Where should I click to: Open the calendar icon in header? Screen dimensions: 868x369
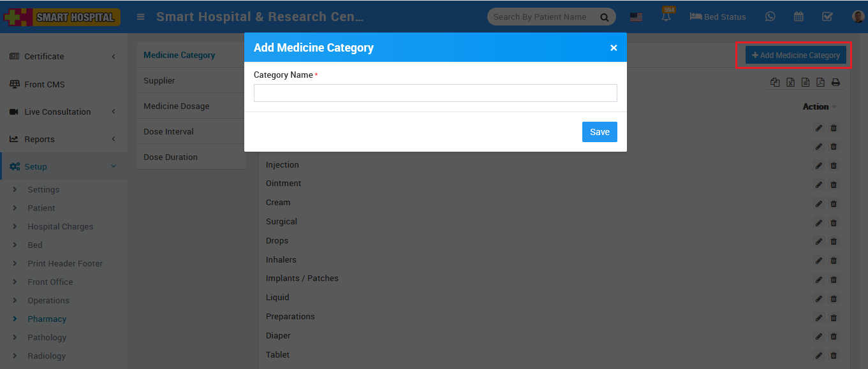point(798,17)
